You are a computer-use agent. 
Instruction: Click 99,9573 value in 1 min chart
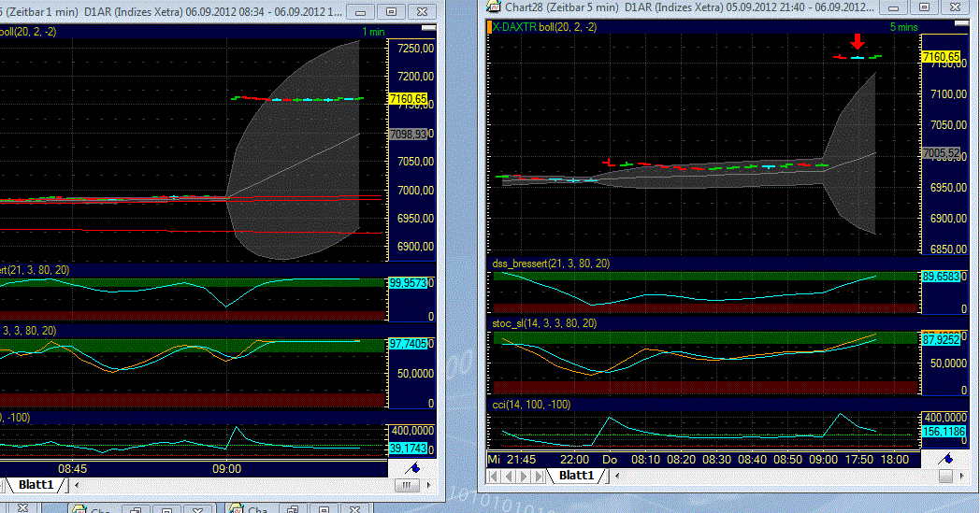pyautogui.click(x=408, y=283)
